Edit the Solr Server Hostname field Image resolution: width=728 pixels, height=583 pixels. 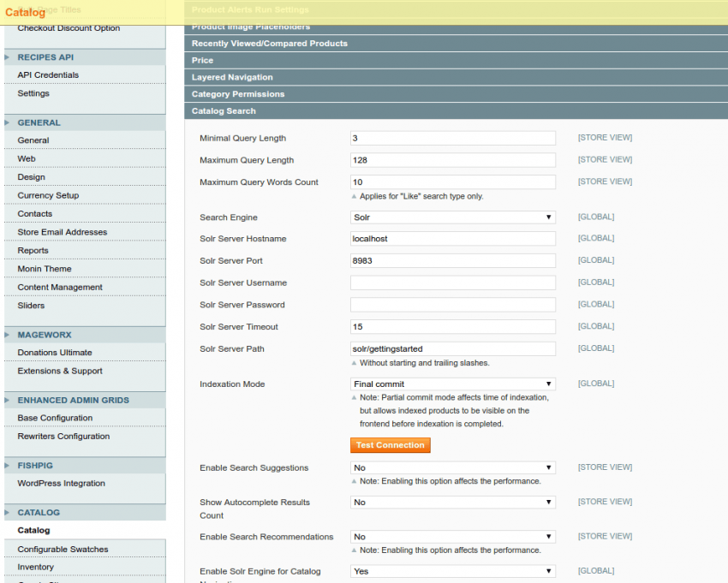pyautogui.click(x=453, y=239)
